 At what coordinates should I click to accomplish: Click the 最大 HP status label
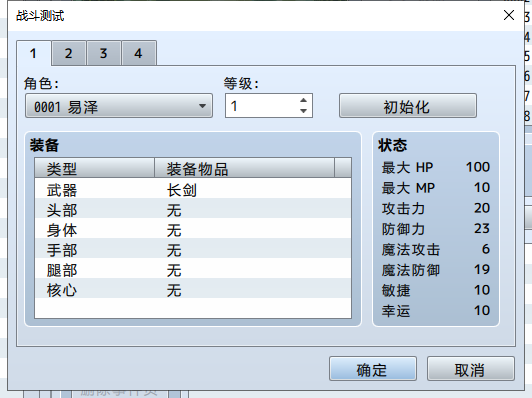pos(407,168)
